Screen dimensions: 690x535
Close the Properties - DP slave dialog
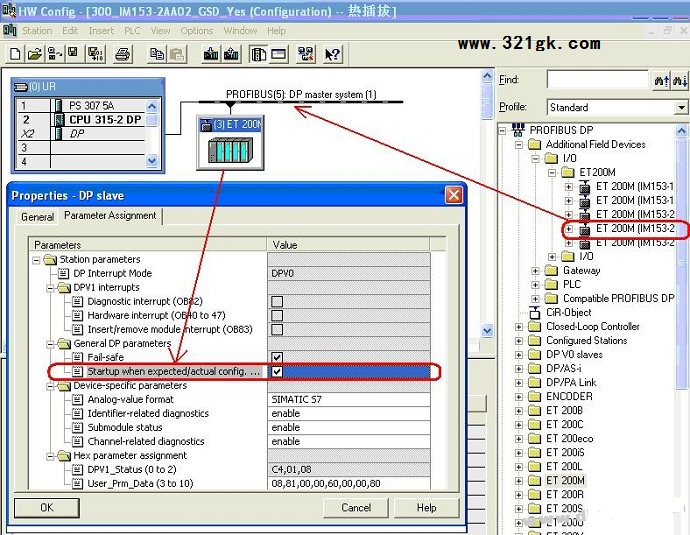(x=454, y=195)
